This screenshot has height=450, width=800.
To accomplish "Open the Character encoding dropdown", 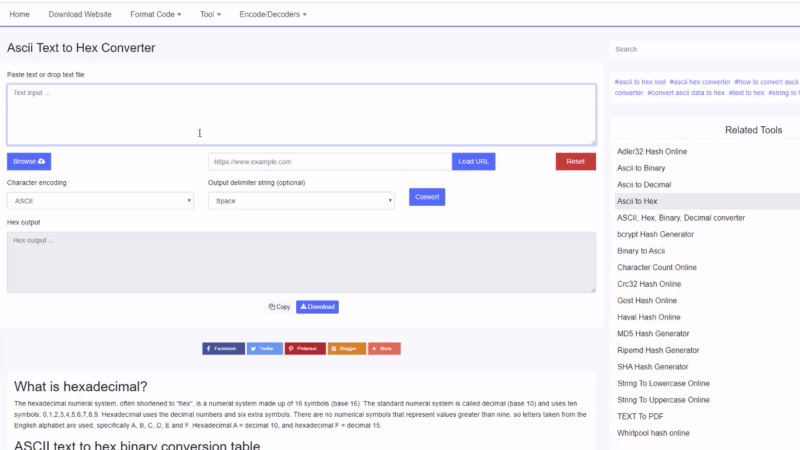I will pos(100,201).
